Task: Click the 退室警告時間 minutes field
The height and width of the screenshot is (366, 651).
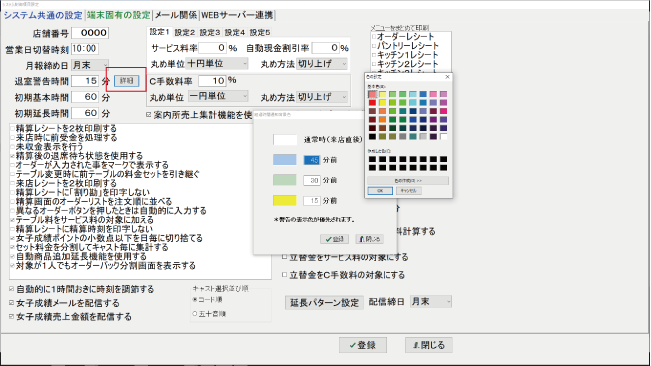Action: point(85,81)
